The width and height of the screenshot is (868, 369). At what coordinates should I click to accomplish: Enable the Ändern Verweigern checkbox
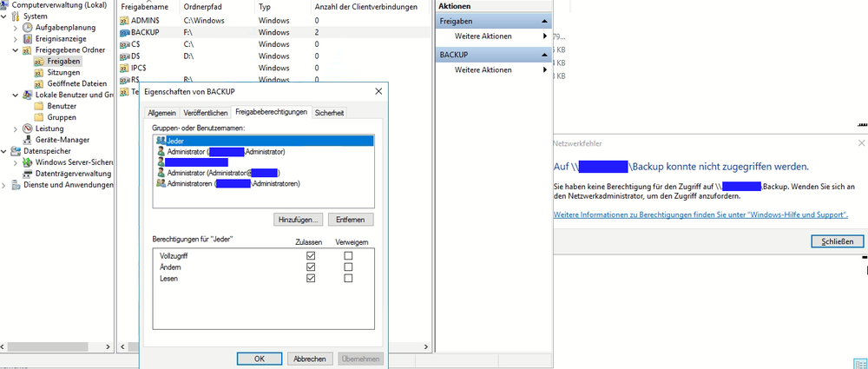[348, 267]
